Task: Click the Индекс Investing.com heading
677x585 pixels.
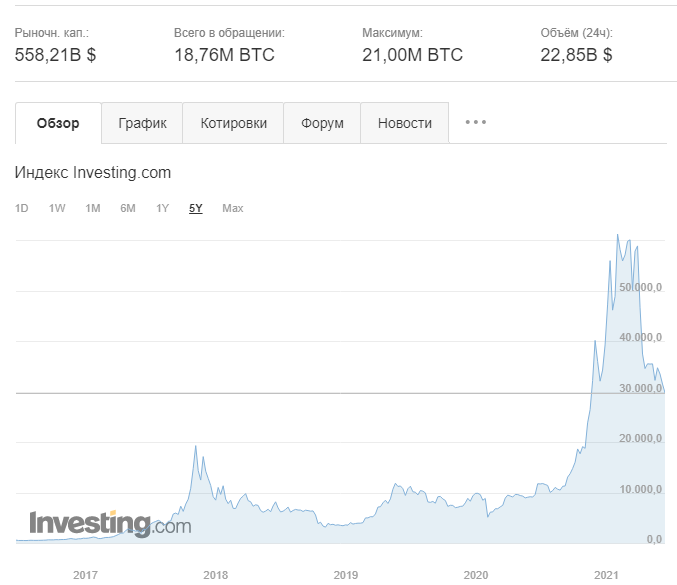Action: [93, 172]
